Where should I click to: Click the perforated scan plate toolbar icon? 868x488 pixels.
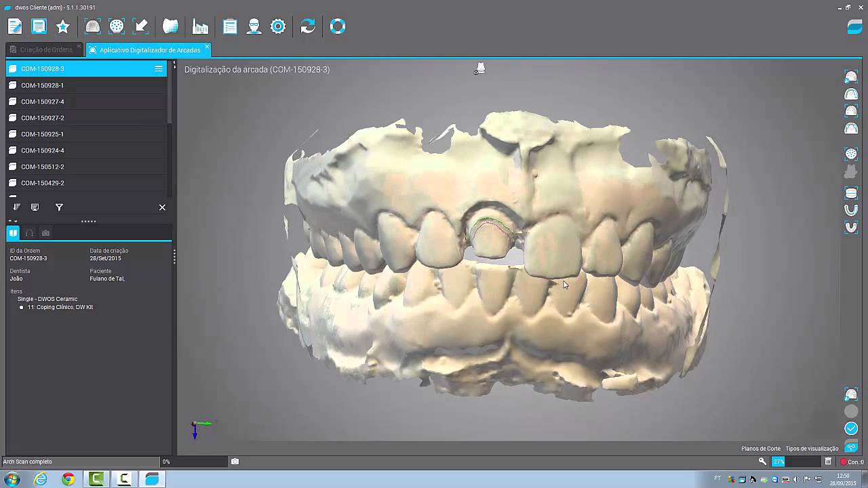117,26
